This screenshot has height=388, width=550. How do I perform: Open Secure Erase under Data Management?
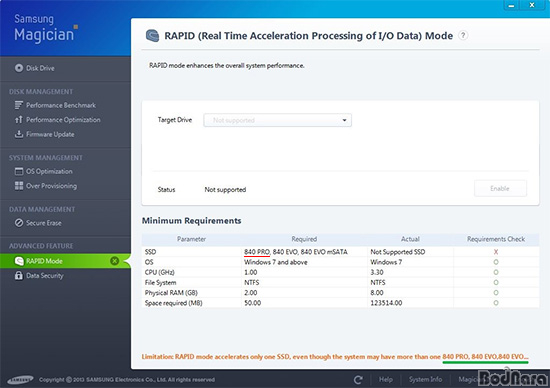pyautogui.click(x=38, y=223)
